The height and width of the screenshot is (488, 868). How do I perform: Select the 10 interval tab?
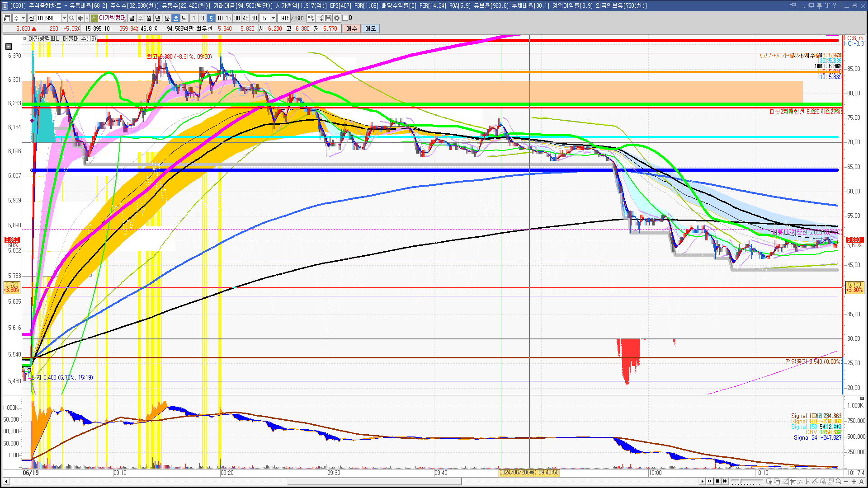coord(220,18)
